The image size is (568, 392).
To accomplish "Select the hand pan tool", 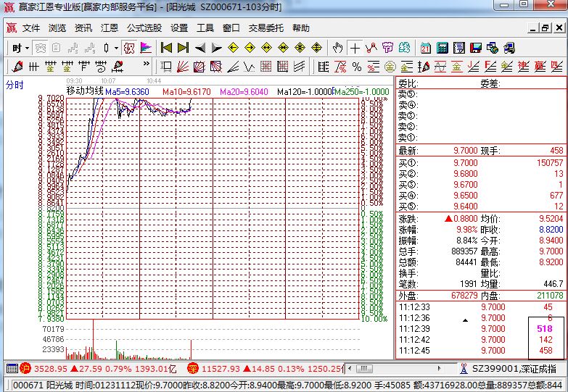I will [x=337, y=48].
